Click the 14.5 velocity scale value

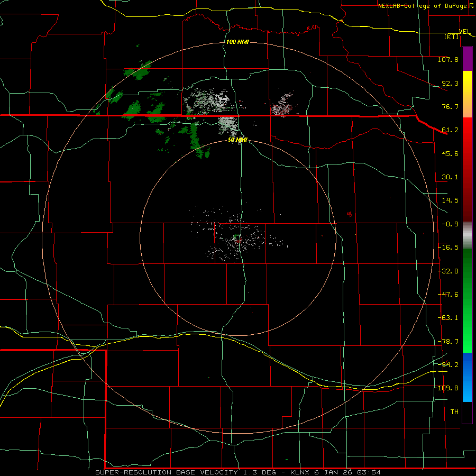coord(450,200)
